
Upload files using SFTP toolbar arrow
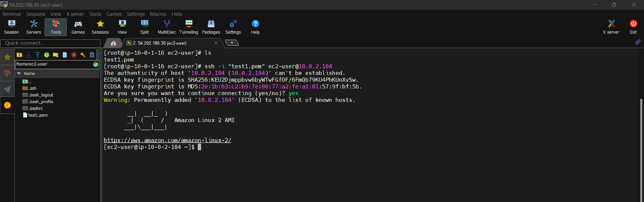point(37,55)
